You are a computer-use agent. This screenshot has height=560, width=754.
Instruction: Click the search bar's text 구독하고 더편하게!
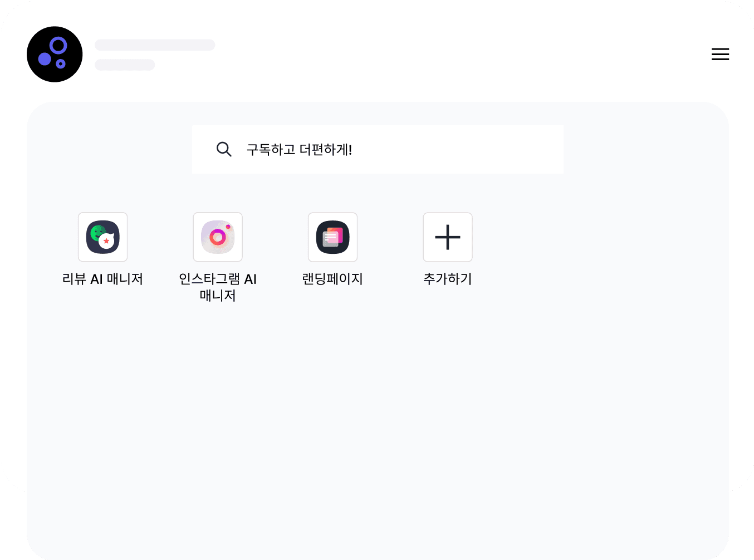point(299,149)
